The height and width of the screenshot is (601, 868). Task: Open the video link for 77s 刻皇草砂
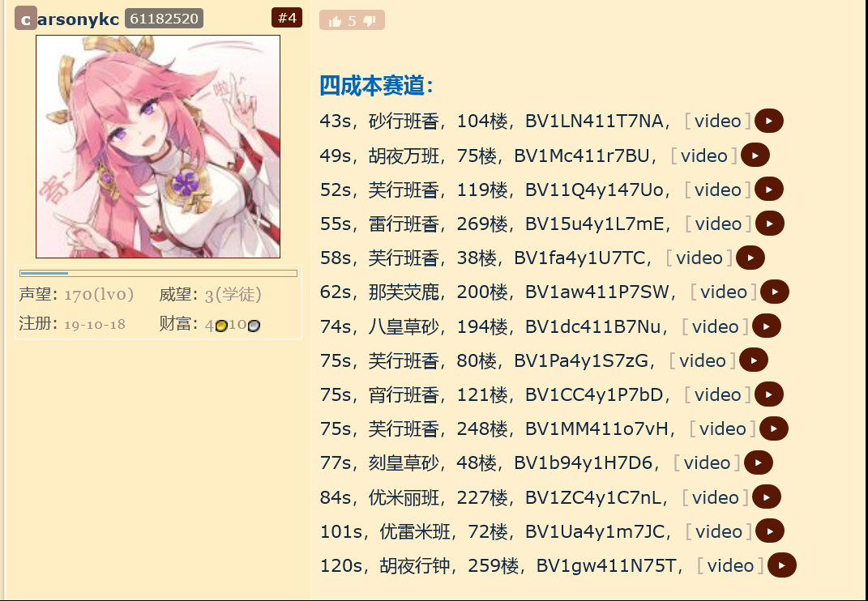pos(707,462)
